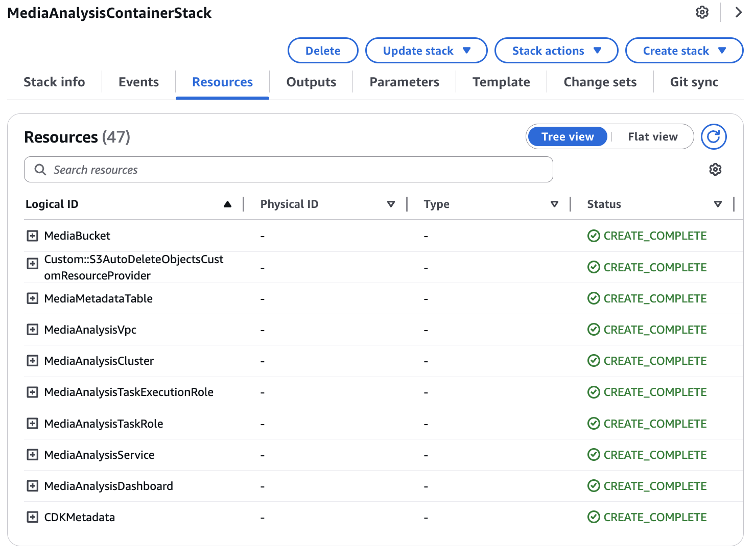Click the MediaBucket logical ID text
Image resolution: width=755 pixels, height=560 pixels.
pyautogui.click(x=77, y=236)
